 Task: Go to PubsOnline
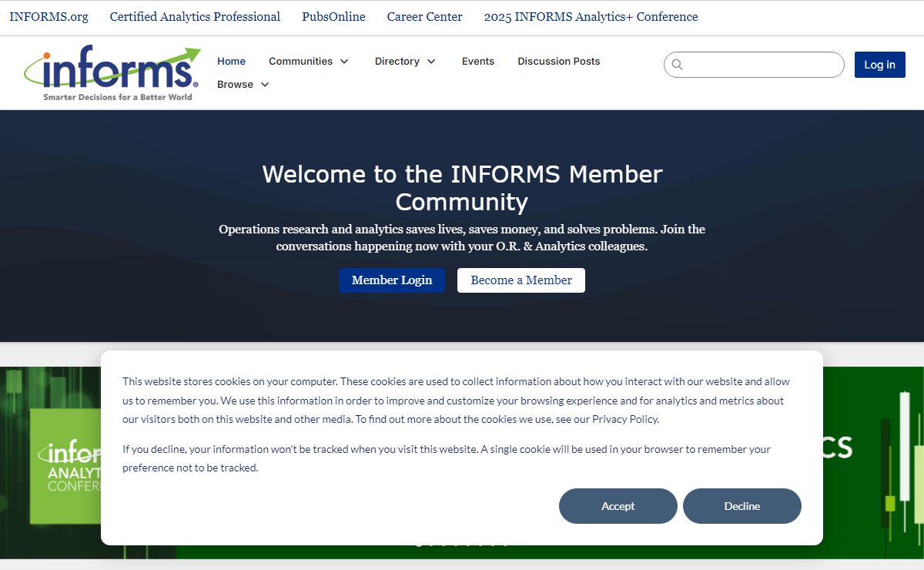pyautogui.click(x=333, y=16)
